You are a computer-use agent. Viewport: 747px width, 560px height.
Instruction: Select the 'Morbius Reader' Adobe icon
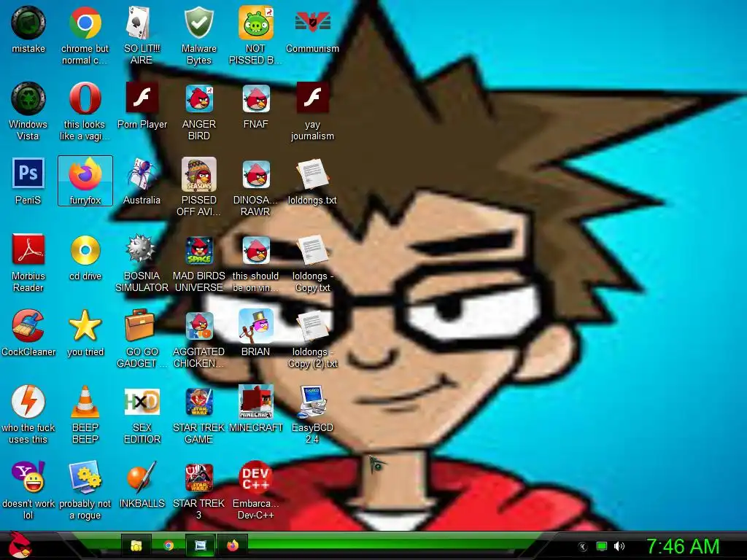tap(28, 249)
